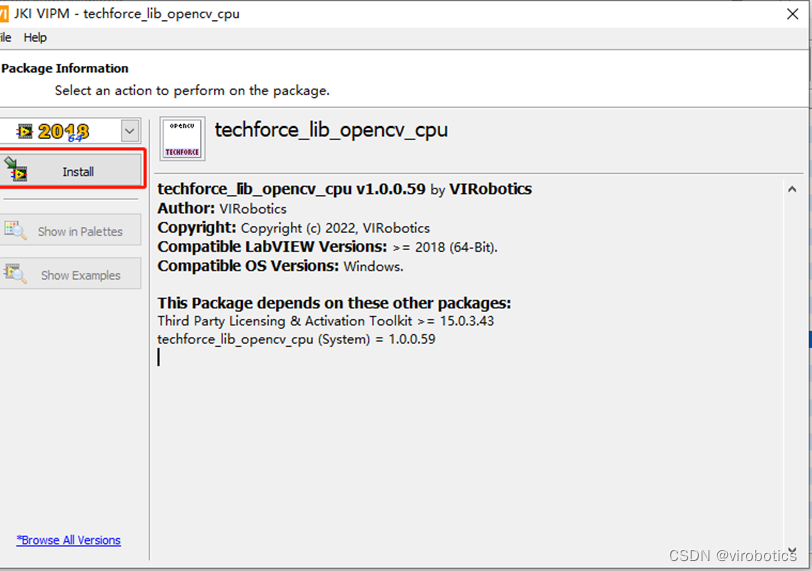Click the Author: VIRobotics line
The width and height of the screenshot is (812, 571).
tap(222, 209)
